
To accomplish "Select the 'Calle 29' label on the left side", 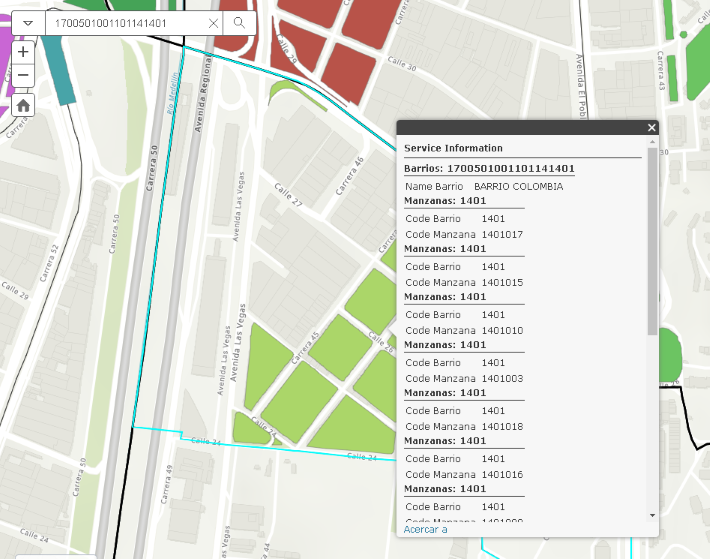I will pos(14,291).
